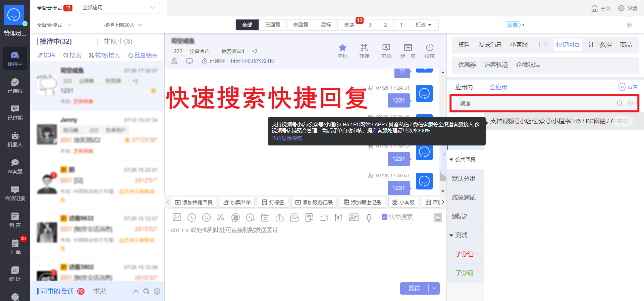Click 转接/接入 in conversation list
644x301 pixels.
pyautogui.click(x=104, y=55)
